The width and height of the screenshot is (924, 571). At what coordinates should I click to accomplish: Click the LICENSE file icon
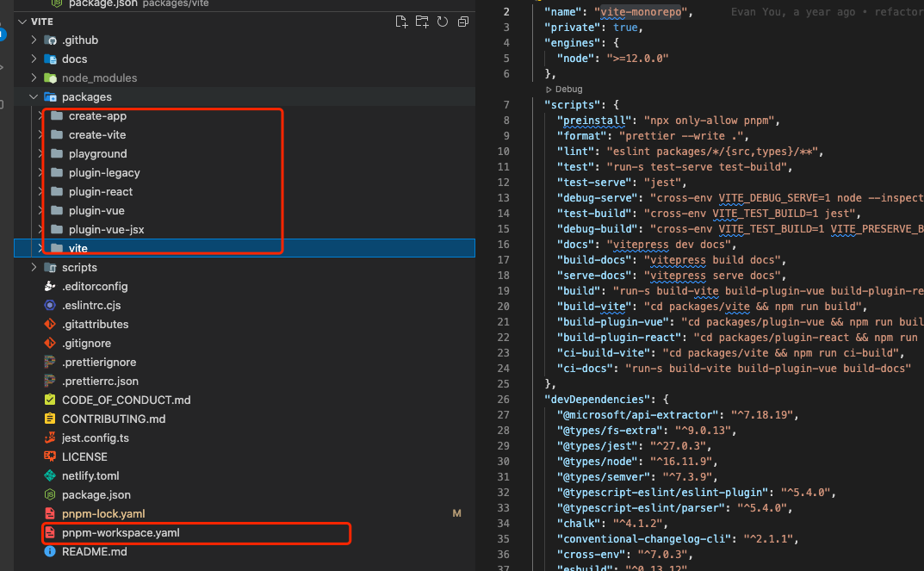pyautogui.click(x=50, y=456)
